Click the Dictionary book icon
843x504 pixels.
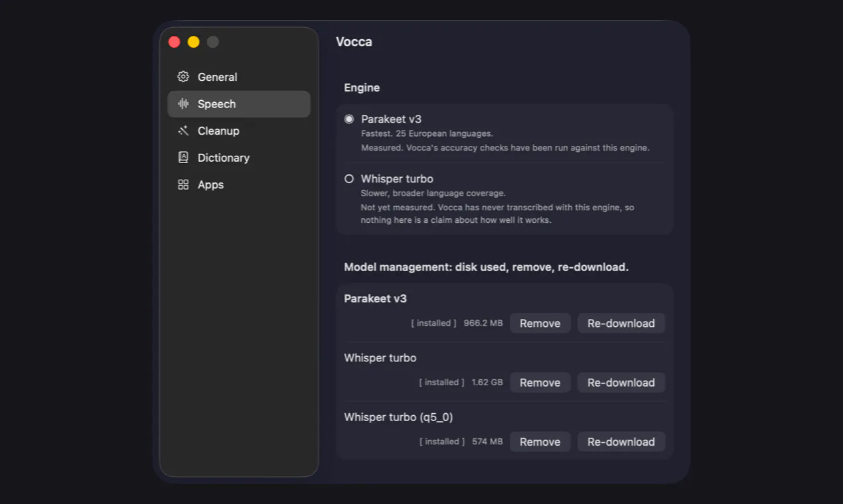(183, 158)
